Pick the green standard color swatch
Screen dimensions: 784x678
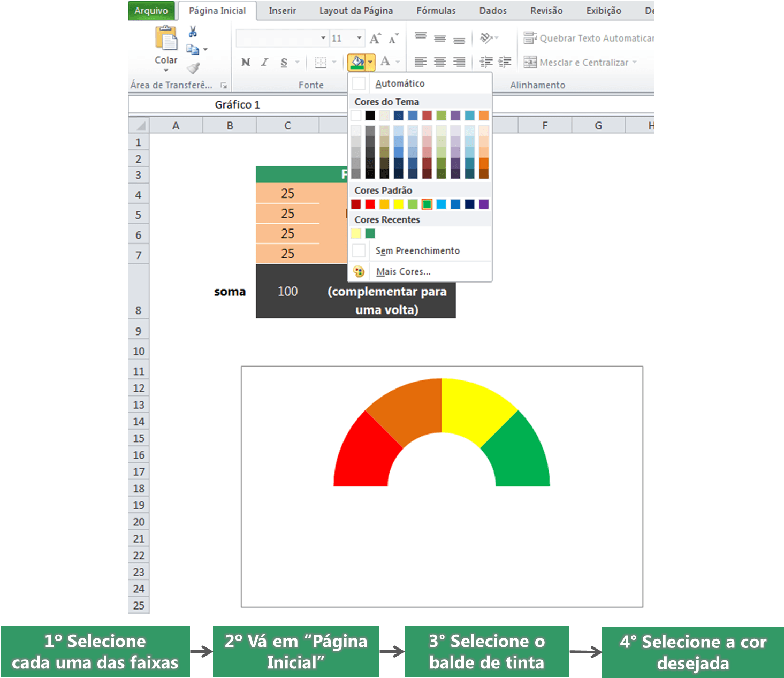tap(427, 204)
